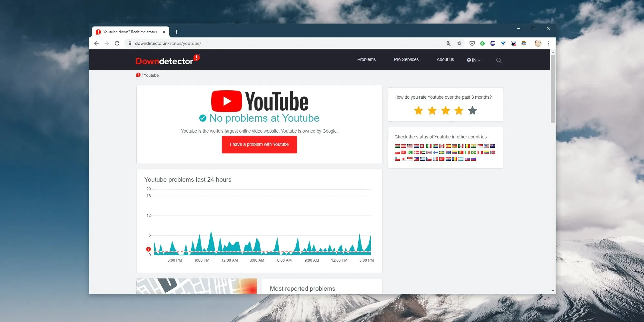Click the MD extension icon
Image resolution: width=644 pixels, height=322 pixels.
(493, 43)
